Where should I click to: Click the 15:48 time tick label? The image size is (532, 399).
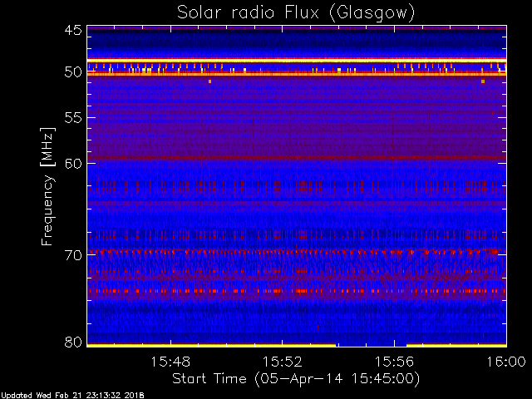point(170,362)
